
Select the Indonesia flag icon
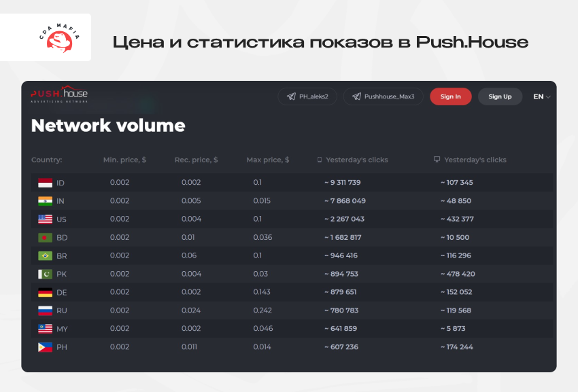tap(46, 183)
